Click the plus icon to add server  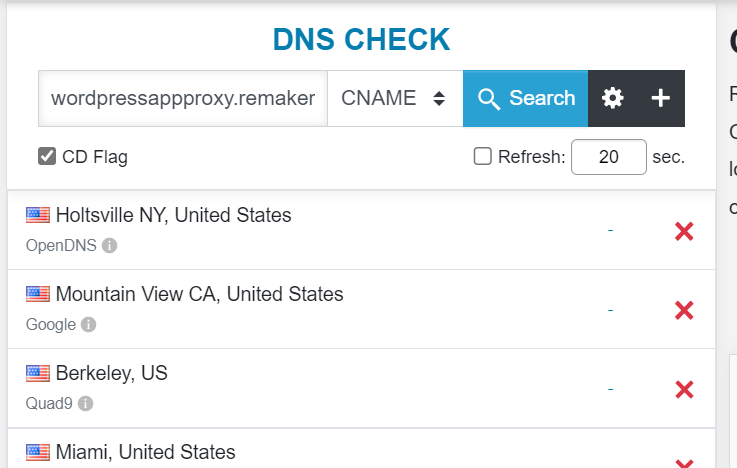point(660,98)
